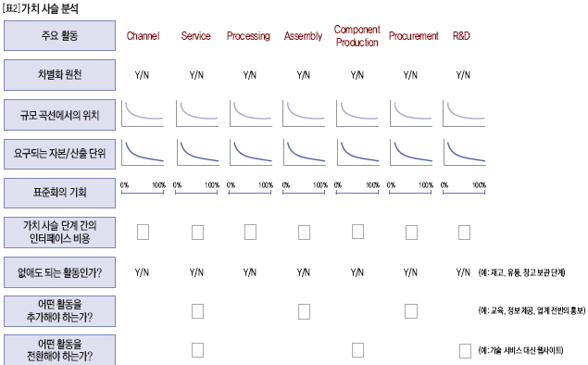Click the scale curve chart under Assembly
The image size is (588, 365).
click(x=304, y=113)
